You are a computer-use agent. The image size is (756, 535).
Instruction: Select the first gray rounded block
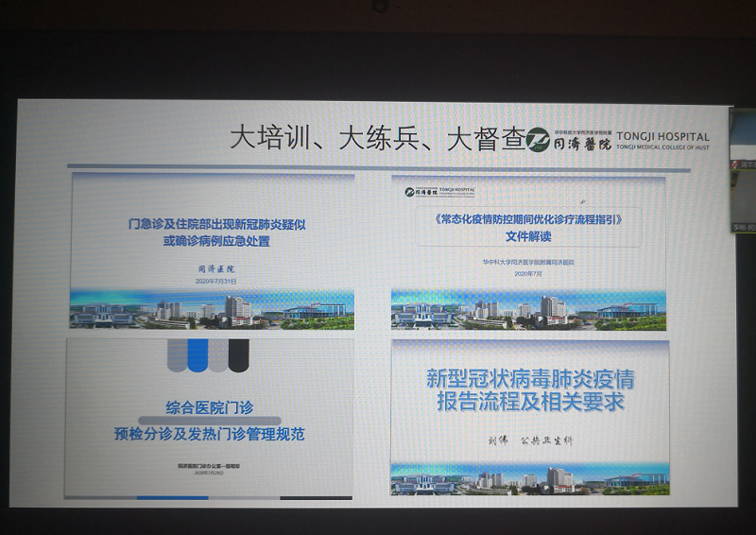[x=177, y=354]
